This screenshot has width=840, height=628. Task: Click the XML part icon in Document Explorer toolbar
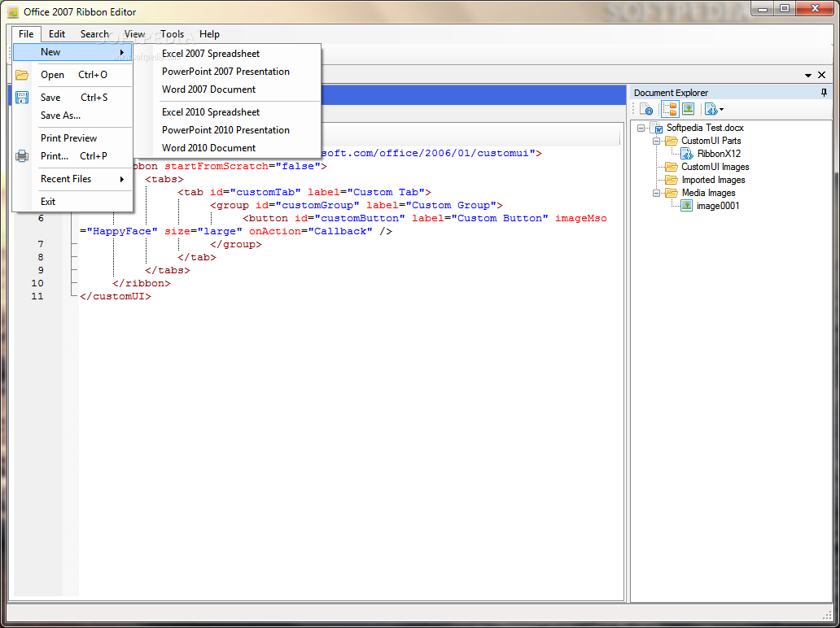click(x=711, y=109)
